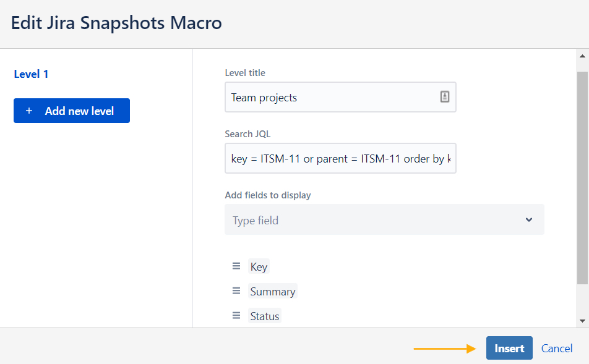589x364 pixels.
Task: Click the Add fields to display label
Action: [x=268, y=195]
